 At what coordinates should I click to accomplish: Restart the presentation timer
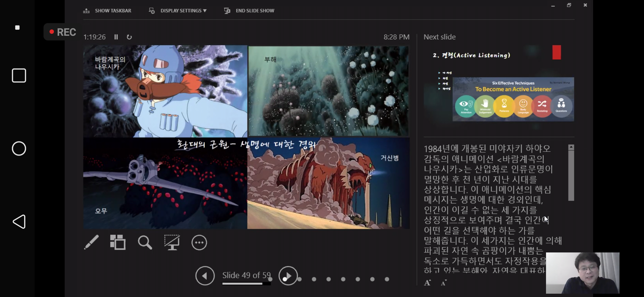(x=129, y=37)
